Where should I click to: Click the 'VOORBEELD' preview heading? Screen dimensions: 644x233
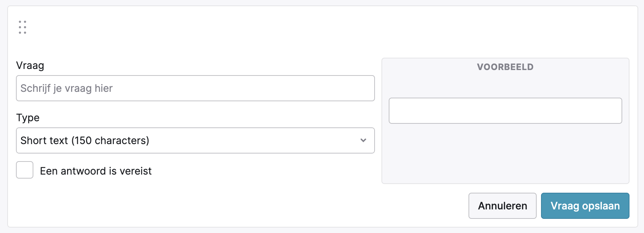click(x=505, y=67)
